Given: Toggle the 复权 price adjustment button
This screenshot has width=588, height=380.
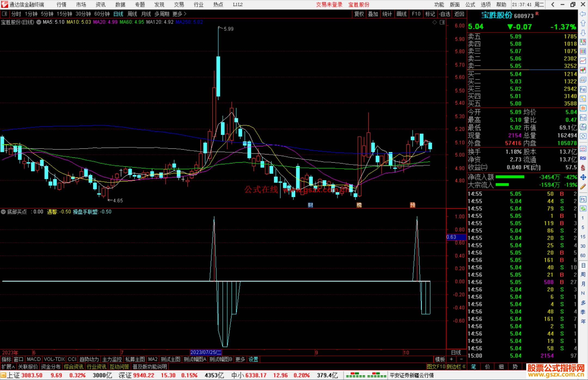Looking at the screenshot, I should click(x=359, y=14).
